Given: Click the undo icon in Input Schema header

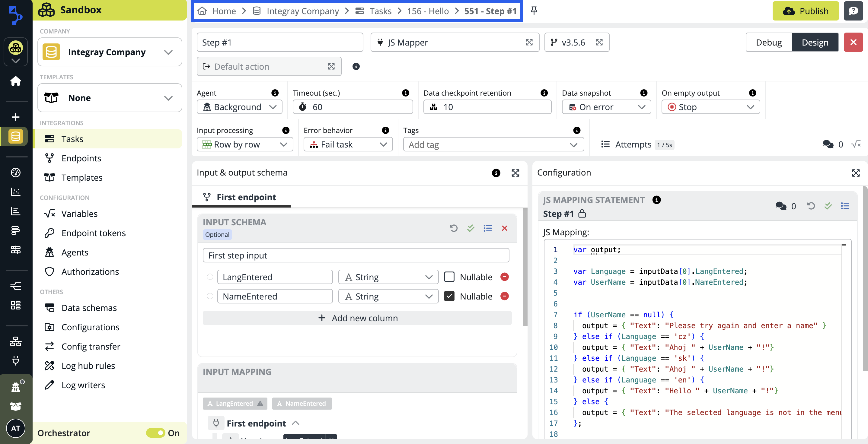Looking at the screenshot, I should 454,228.
